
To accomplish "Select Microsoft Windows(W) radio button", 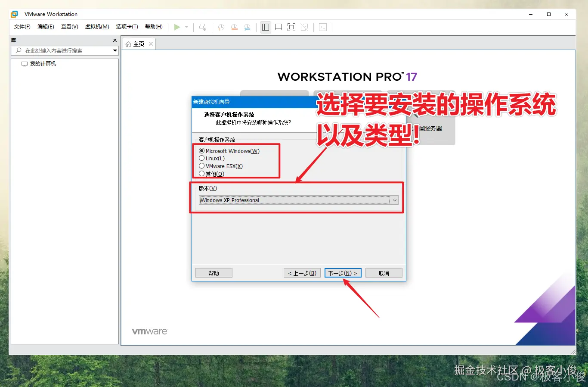I will 201,151.
